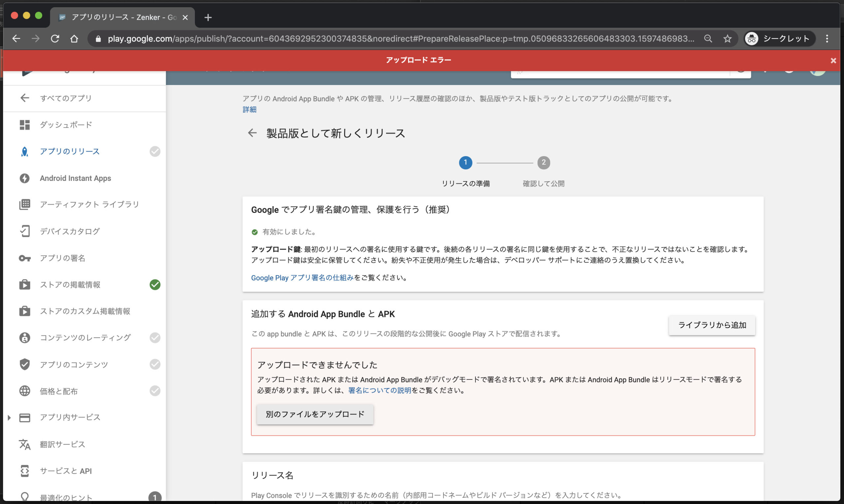Open 署名についての説明 link
This screenshot has width=844, height=504.
[380, 390]
